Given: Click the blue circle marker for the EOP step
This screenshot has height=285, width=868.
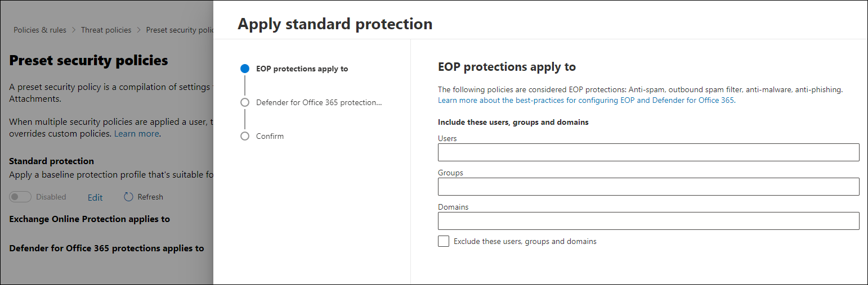Looking at the screenshot, I should coord(244,69).
